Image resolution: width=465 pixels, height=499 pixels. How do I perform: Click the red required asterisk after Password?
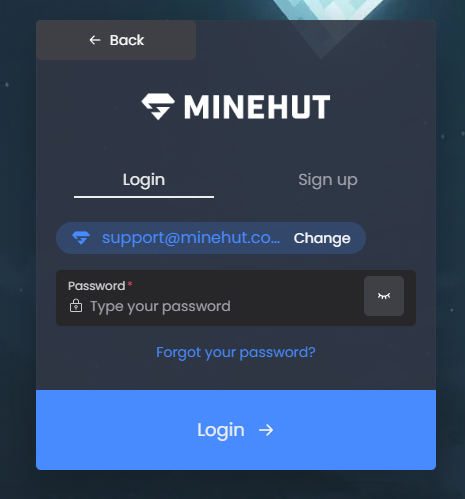pyautogui.click(x=130, y=284)
